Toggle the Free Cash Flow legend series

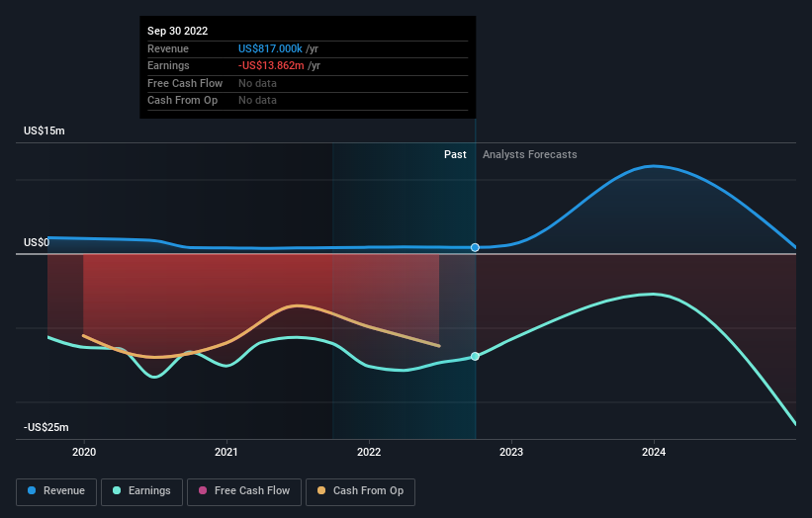click(x=244, y=491)
